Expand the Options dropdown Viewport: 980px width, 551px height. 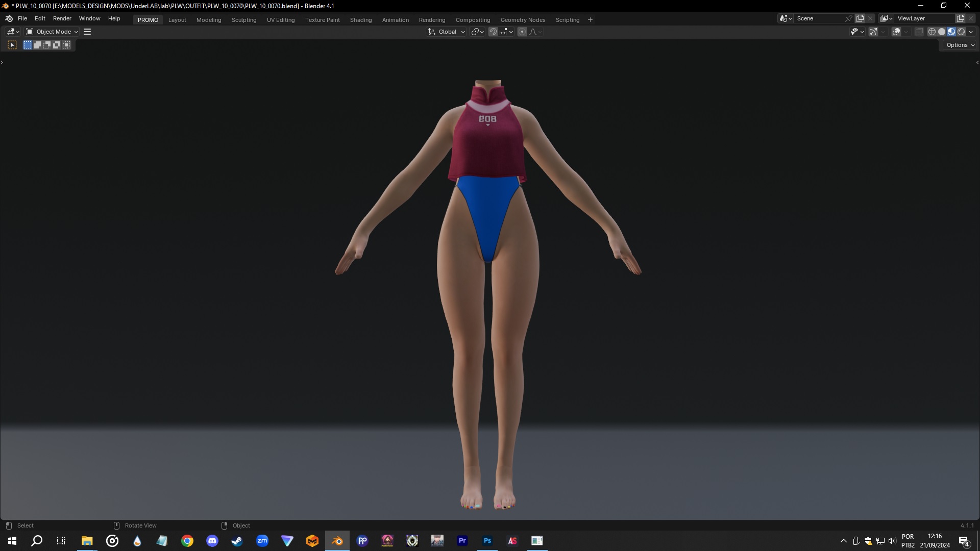960,45
